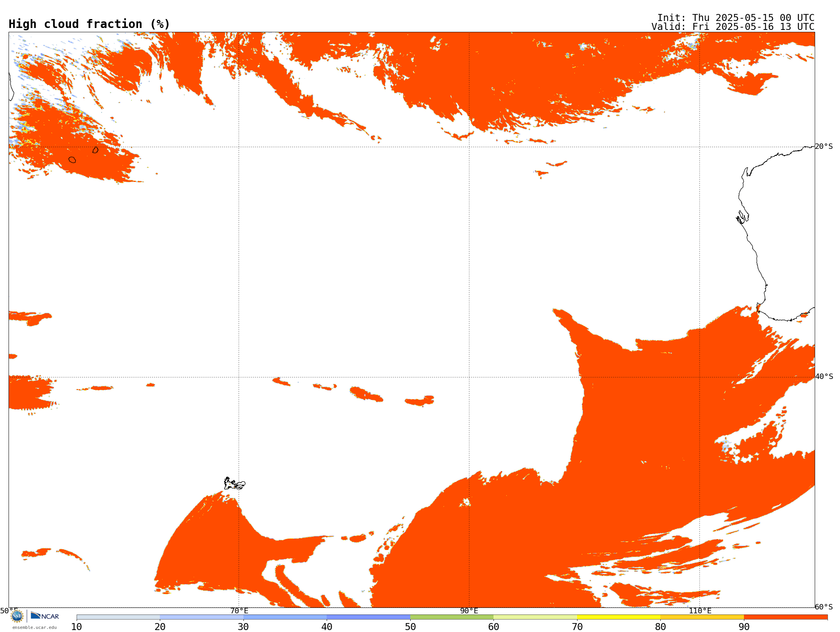Click the colorbar tick label 30
This screenshot has width=840, height=632.
tap(243, 627)
